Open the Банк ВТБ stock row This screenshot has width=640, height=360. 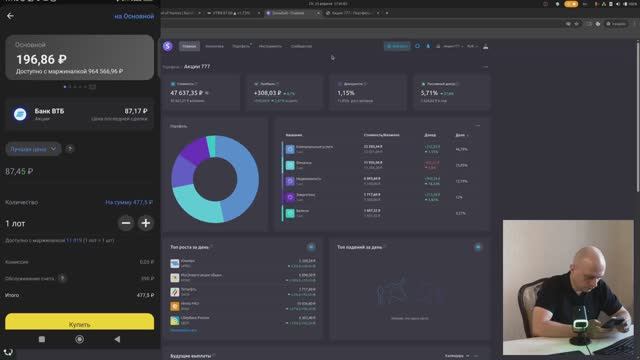click(80, 114)
